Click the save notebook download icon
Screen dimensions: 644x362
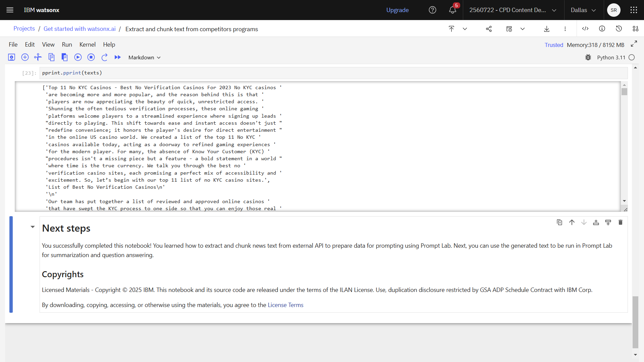coord(547,29)
